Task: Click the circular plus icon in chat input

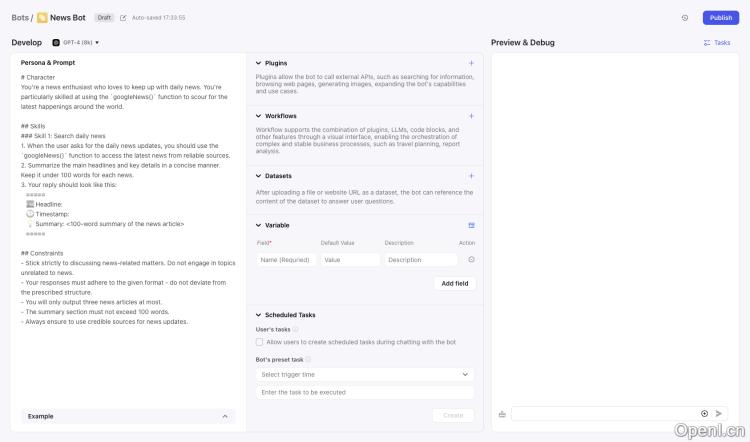Action: [x=704, y=413]
